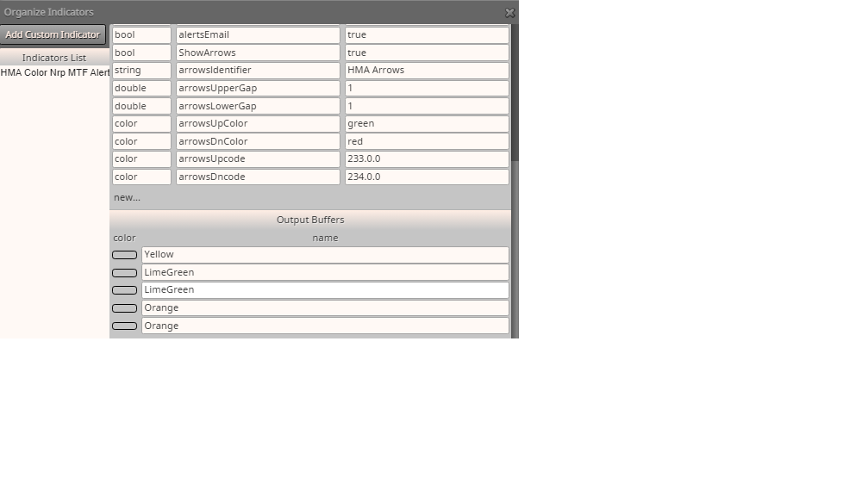Edit the arrowsDncode name field
868x478 pixels.
[x=258, y=177]
